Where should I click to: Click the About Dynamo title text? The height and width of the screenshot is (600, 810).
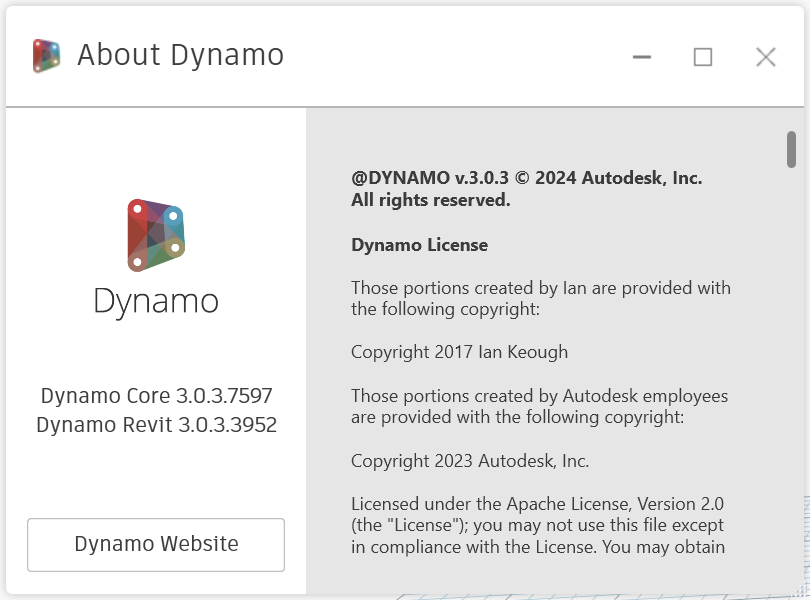click(180, 56)
